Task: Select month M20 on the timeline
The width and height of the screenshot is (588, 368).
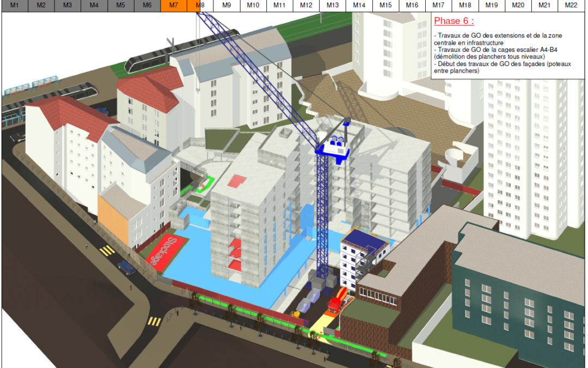Action: click(x=518, y=5)
